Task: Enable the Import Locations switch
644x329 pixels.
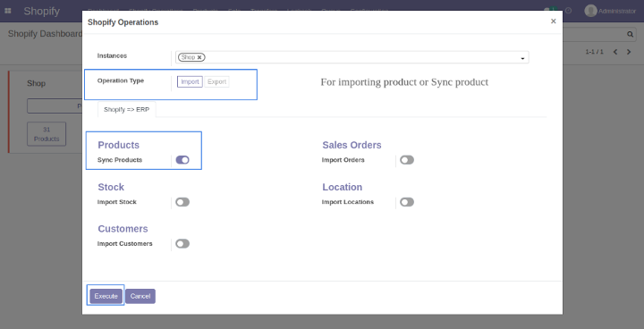Action: (x=407, y=202)
